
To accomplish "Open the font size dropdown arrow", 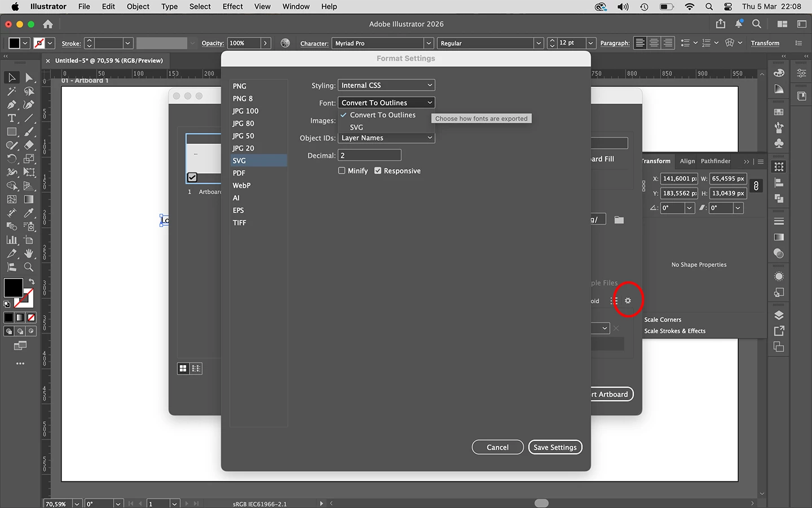I will tap(590, 43).
